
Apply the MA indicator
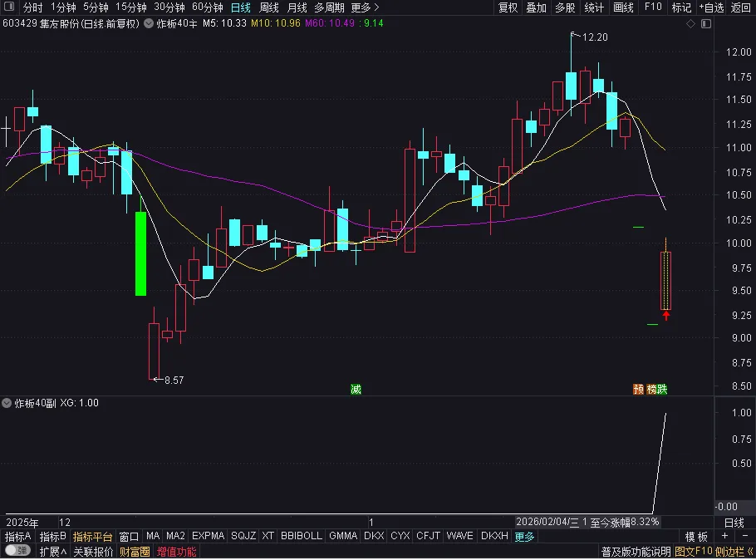coord(153,537)
